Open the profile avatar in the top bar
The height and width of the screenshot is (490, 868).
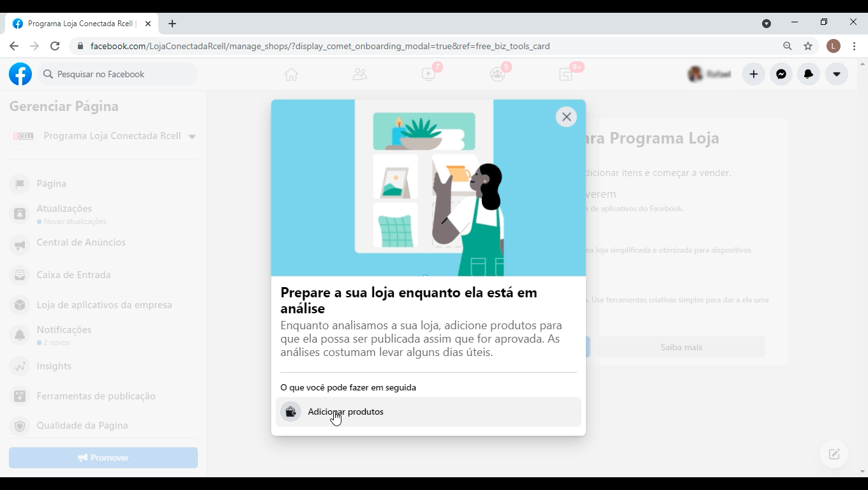click(x=695, y=74)
